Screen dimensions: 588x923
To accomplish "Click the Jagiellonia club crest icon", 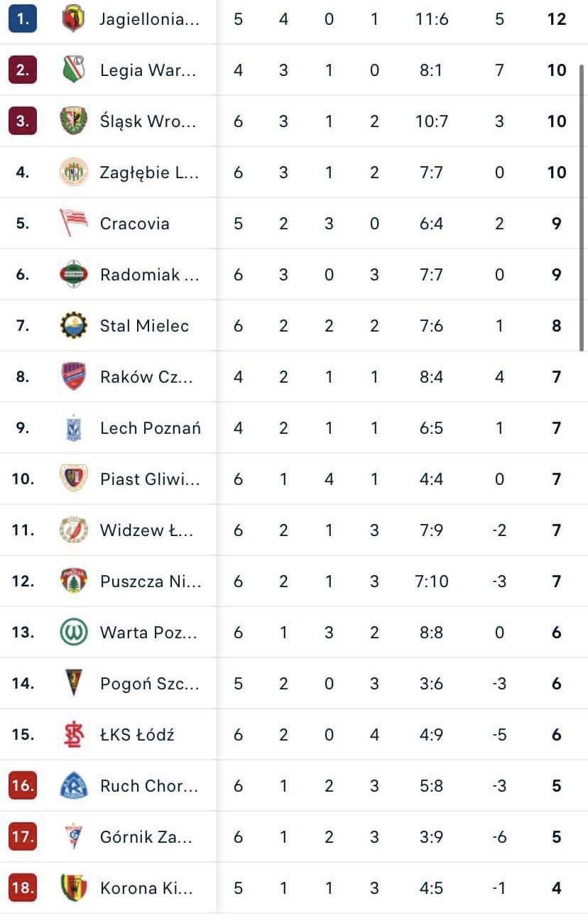I will tap(73, 19).
